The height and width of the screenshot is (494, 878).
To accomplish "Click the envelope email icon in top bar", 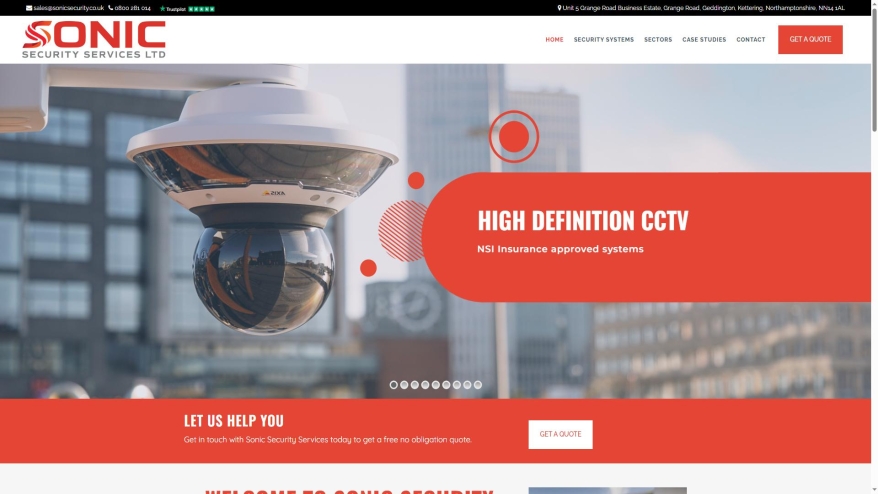I will point(29,8).
